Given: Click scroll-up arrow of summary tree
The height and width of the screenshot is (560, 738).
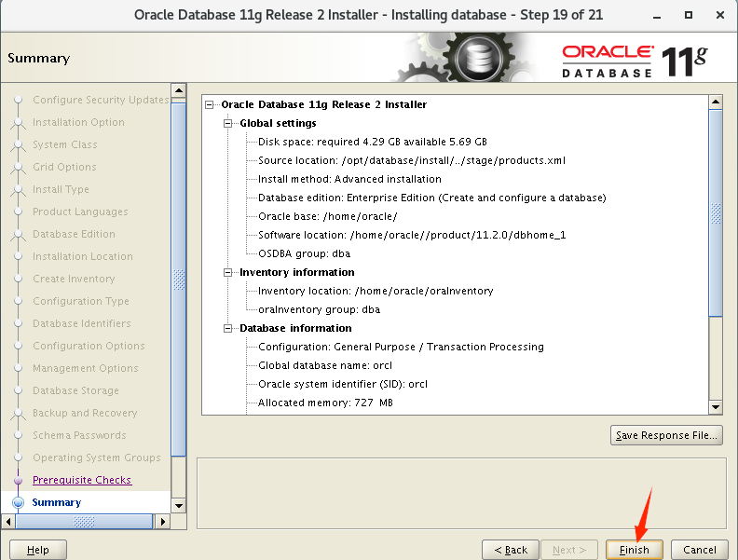Looking at the screenshot, I should 716,102.
